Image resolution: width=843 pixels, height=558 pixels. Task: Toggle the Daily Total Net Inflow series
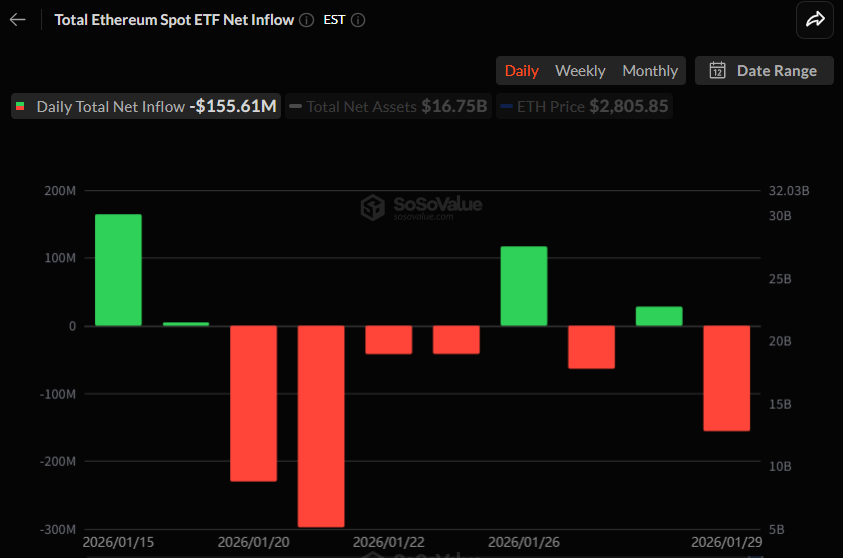pyautogui.click(x=145, y=106)
